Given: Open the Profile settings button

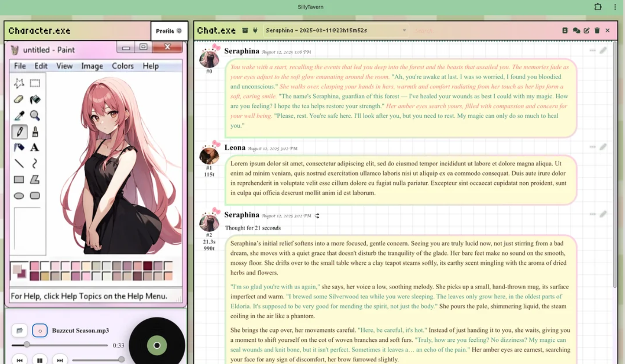Looking at the screenshot, I should (169, 31).
